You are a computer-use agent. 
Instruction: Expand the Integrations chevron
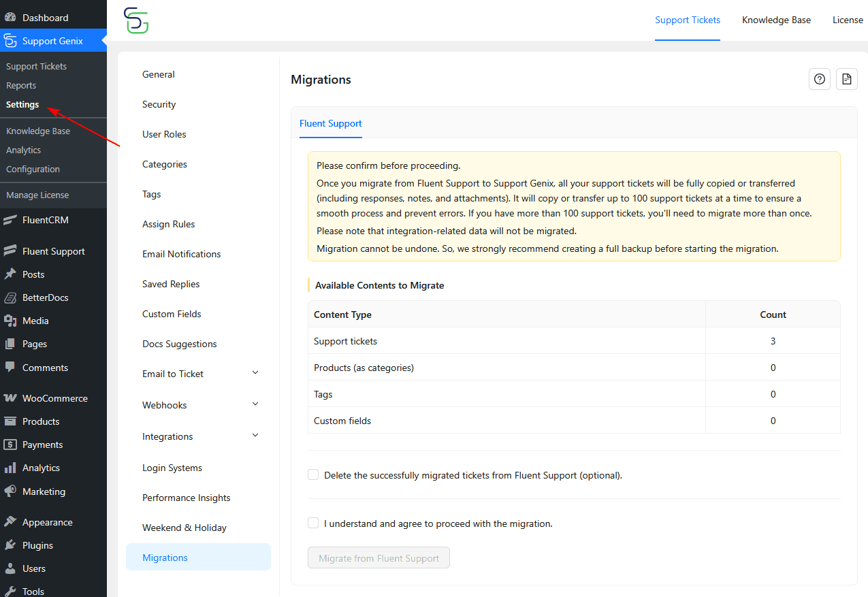pos(255,435)
